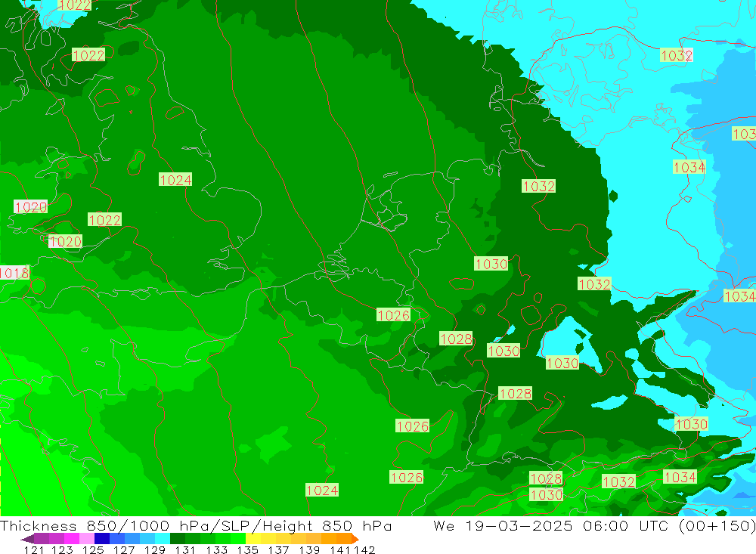Click the legend value 133

[216, 549]
